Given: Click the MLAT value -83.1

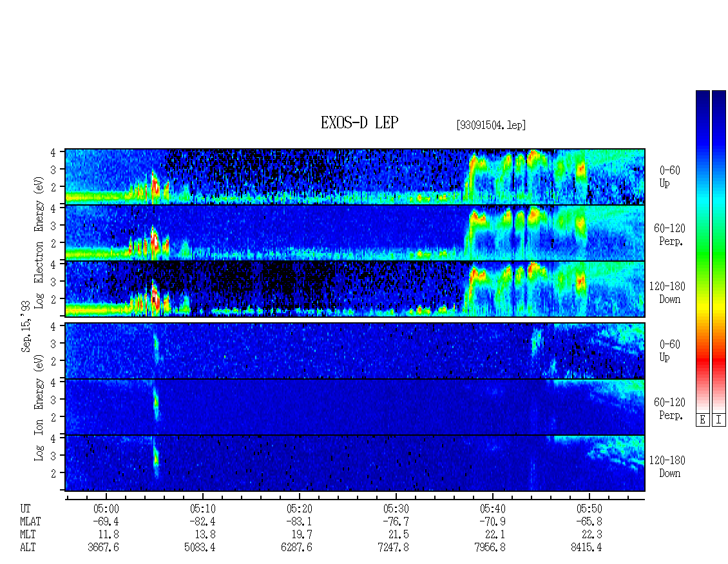Looking at the screenshot, I should coord(298,521).
